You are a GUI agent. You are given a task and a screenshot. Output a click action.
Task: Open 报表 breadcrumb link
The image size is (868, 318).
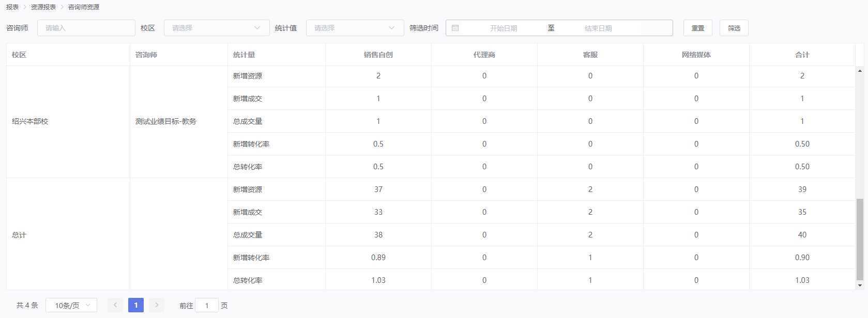click(12, 7)
